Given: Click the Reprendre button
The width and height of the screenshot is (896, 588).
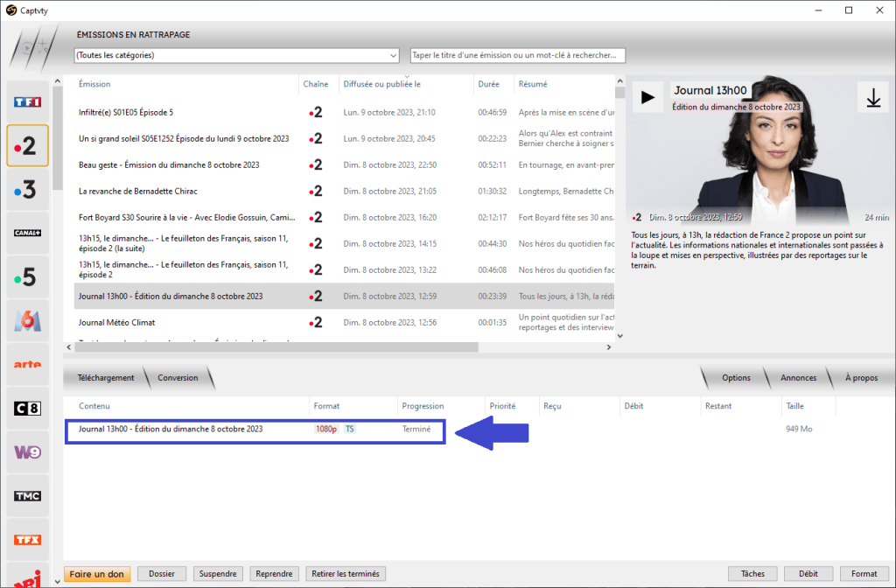Looking at the screenshot, I should pyautogui.click(x=274, y=574).
